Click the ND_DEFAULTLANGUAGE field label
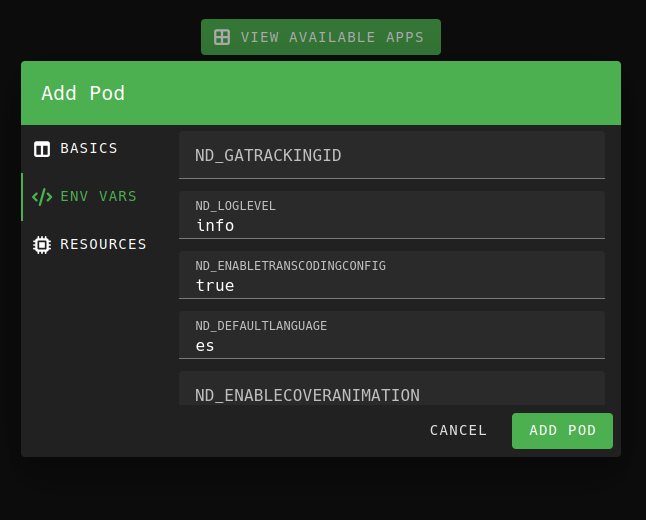646x520 pixels. [x=261, y=326]
